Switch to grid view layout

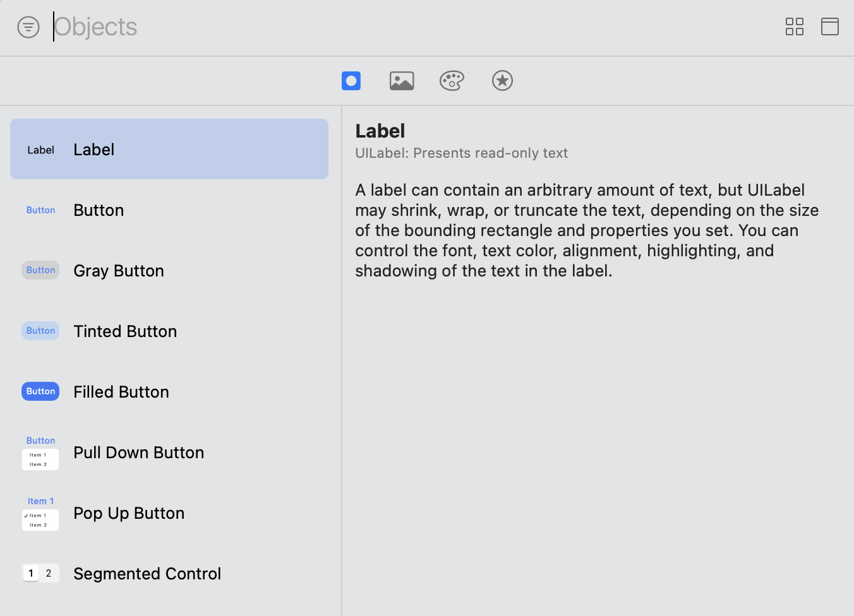(x=794, y=27)
